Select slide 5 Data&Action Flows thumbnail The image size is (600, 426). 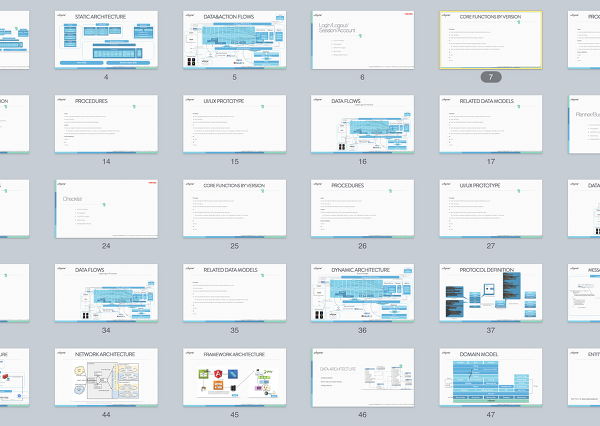[234, 40]
